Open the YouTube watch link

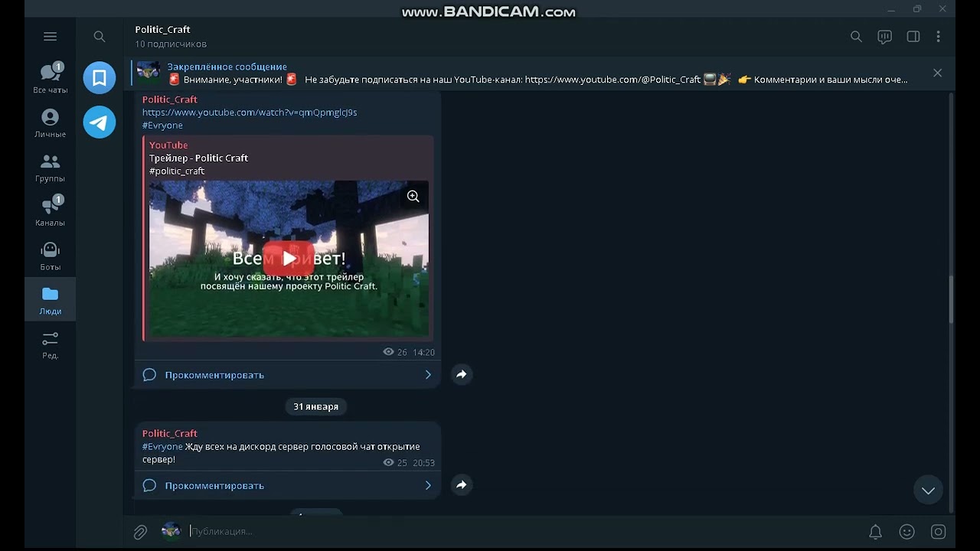point(250,112)
